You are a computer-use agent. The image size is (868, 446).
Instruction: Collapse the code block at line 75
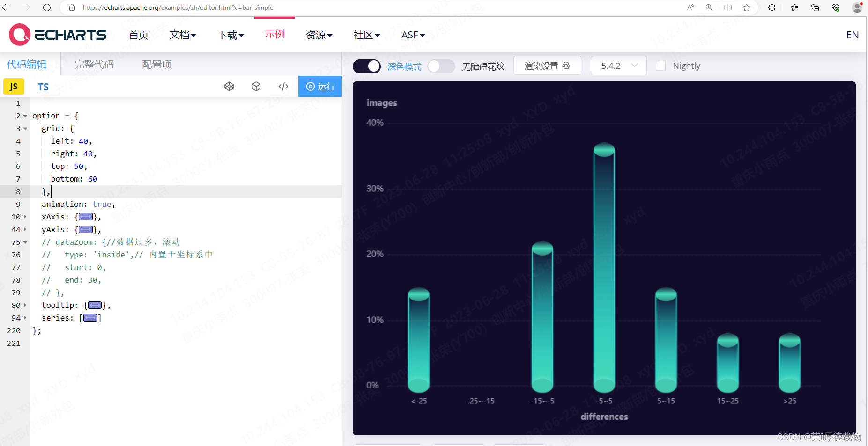25,242
